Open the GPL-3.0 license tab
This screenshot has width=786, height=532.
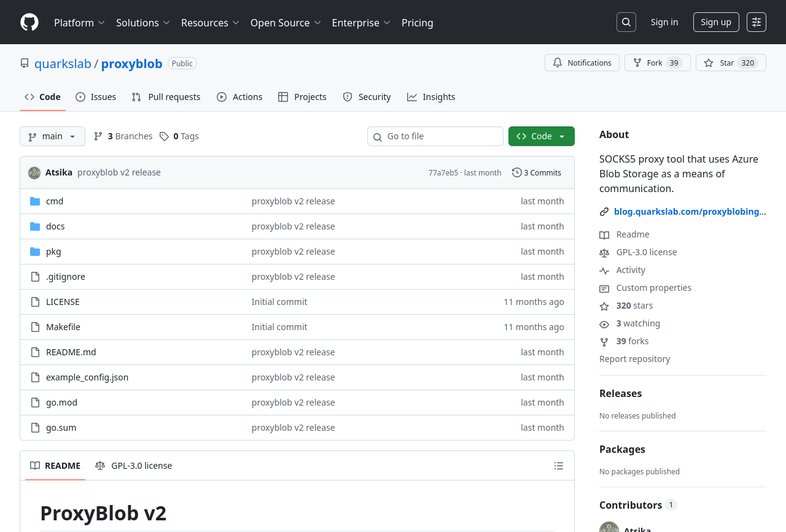click(x=134, y=466)
